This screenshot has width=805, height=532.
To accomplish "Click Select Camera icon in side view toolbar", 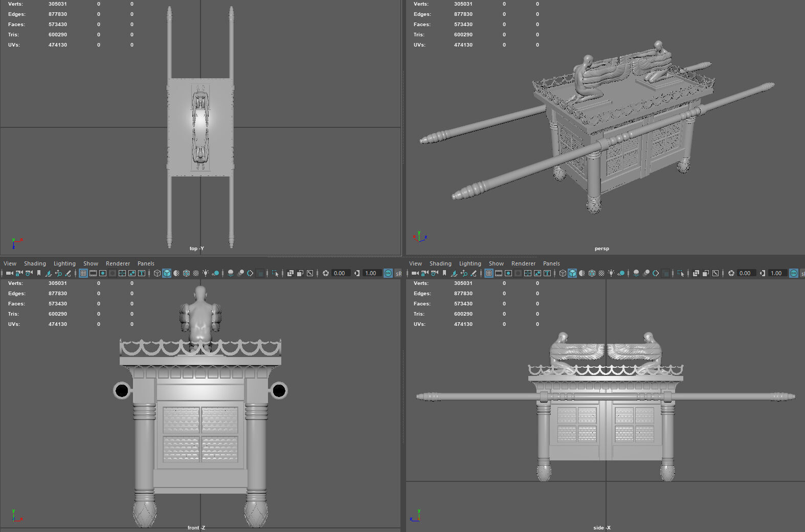I will (415, 273).
